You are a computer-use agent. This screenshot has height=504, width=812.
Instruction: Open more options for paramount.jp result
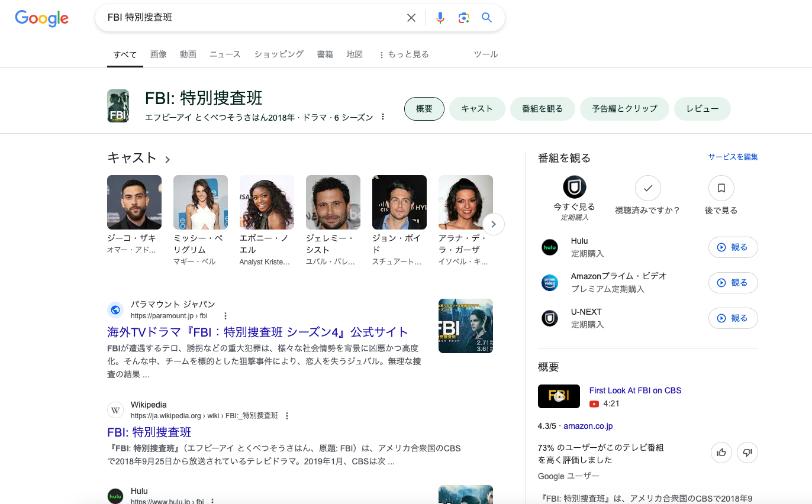click(x=225, y=316)
